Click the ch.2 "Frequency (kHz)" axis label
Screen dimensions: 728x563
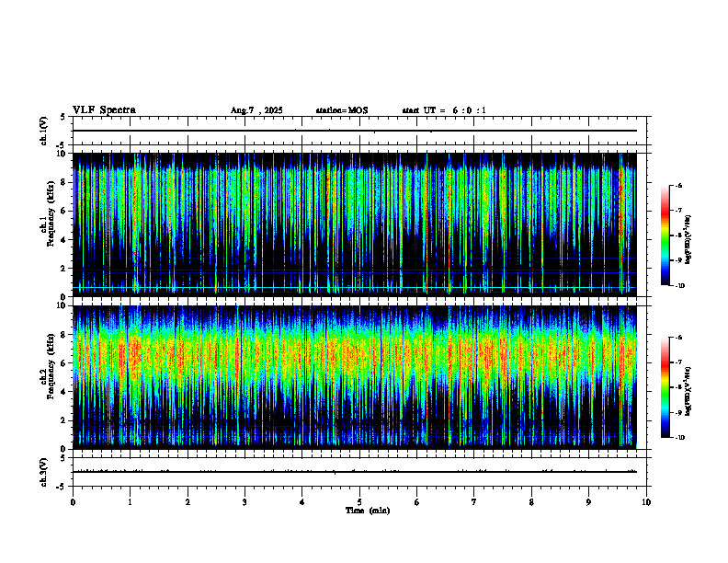pos(50,366)
